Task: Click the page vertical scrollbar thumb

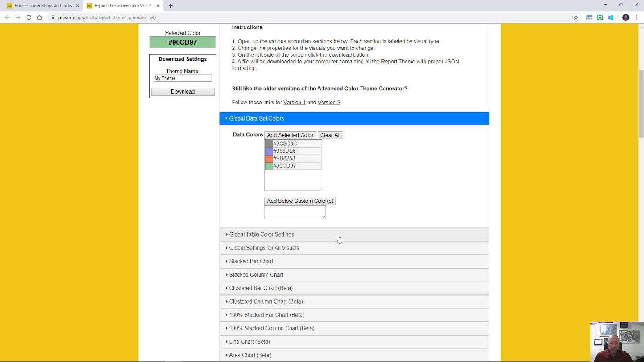Action: coord(641,103)
